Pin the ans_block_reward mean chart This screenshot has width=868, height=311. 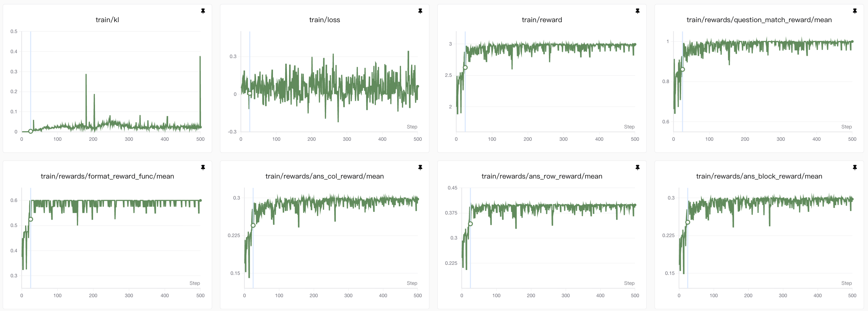(x=855, y=167)
